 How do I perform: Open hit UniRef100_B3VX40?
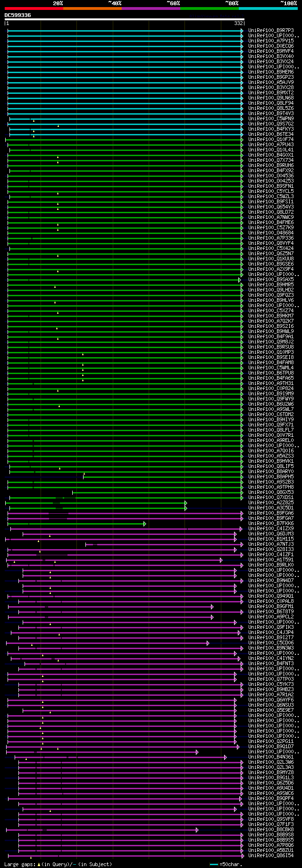[271, 56]
